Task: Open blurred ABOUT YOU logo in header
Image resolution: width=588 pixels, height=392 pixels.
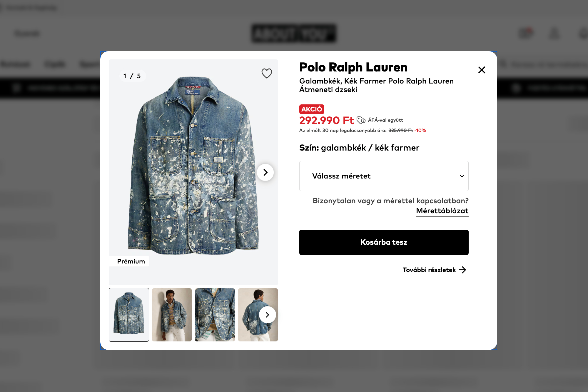Action: pyautogui.click(x=294, y=33)
